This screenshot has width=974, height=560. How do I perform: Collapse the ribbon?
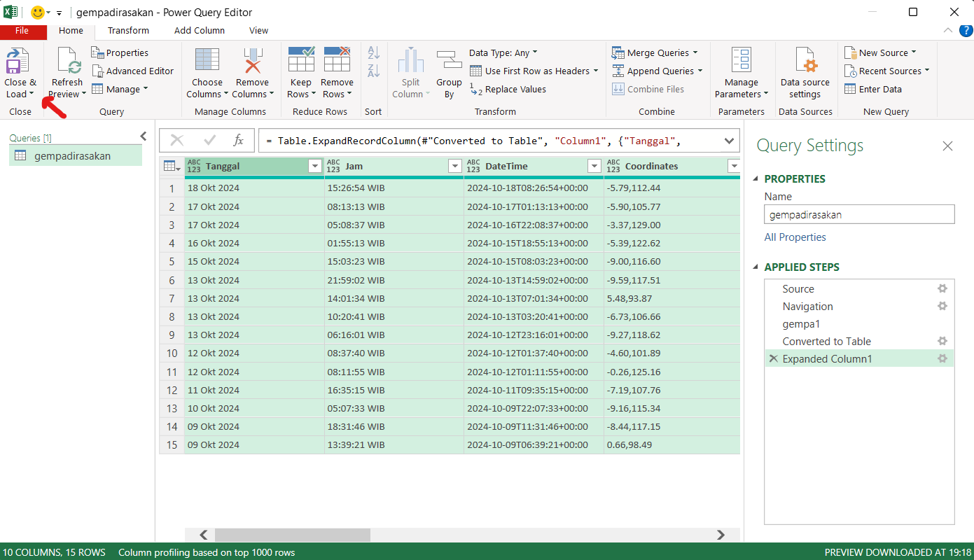[947, 30]
